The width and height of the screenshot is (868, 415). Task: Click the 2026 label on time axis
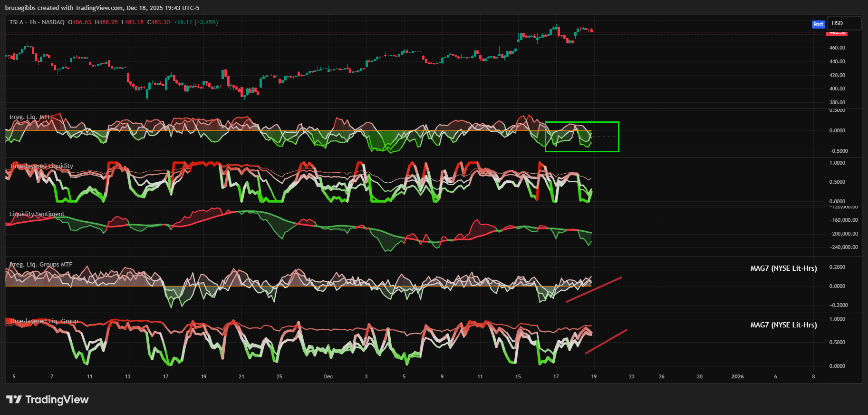click(x=737, y=376)
